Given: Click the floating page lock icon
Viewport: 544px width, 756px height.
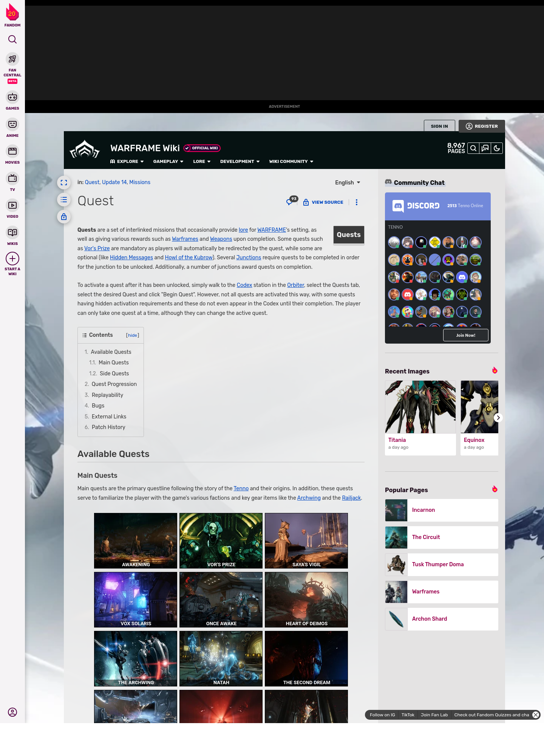Looking at the screenshot, I should pyautogui.click(x=64, y=217).
